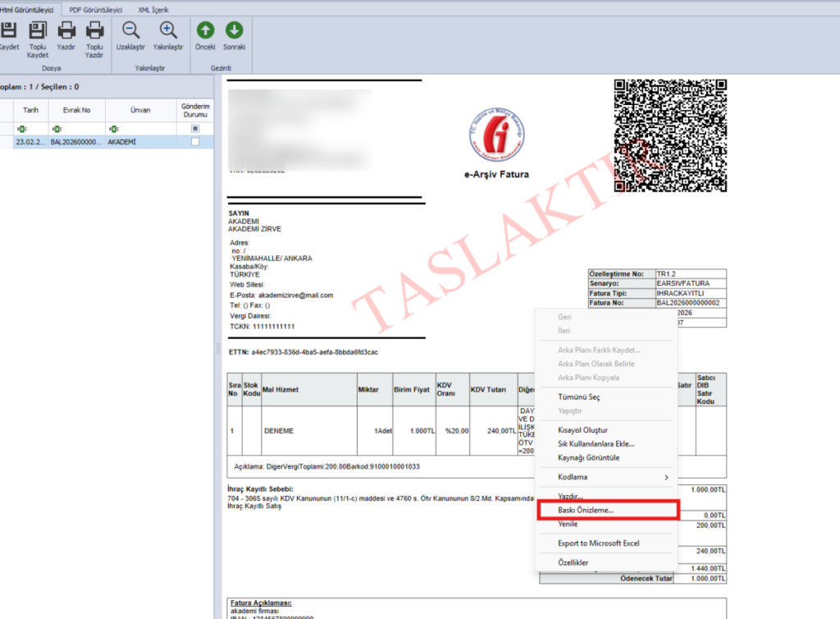Click the EARSIVFATURA Senaryo value
The width and height of the screenshot is (840, 619).
pyautogui.click(x=683, y=283)
